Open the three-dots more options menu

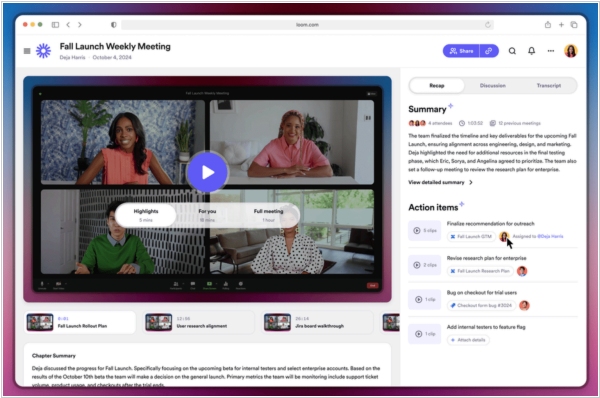pyautogui.click(x=551, y=51)
